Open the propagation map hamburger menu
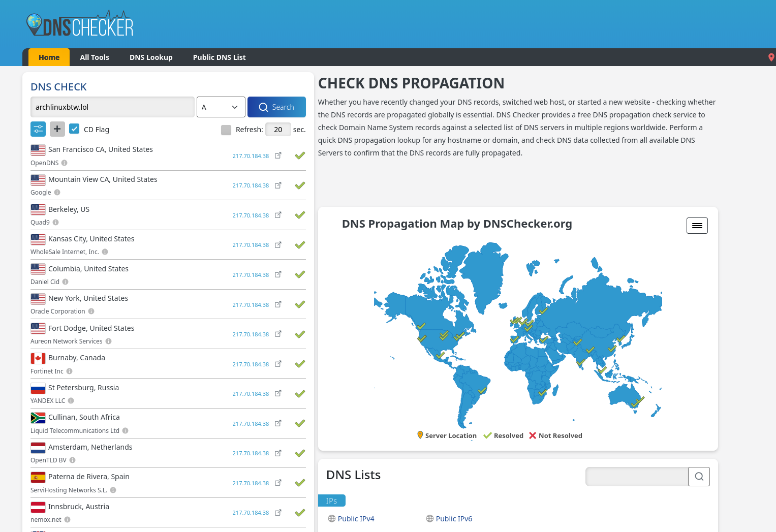Image resolution: width=776 pixels, height=532 pixels. [697, 226]
